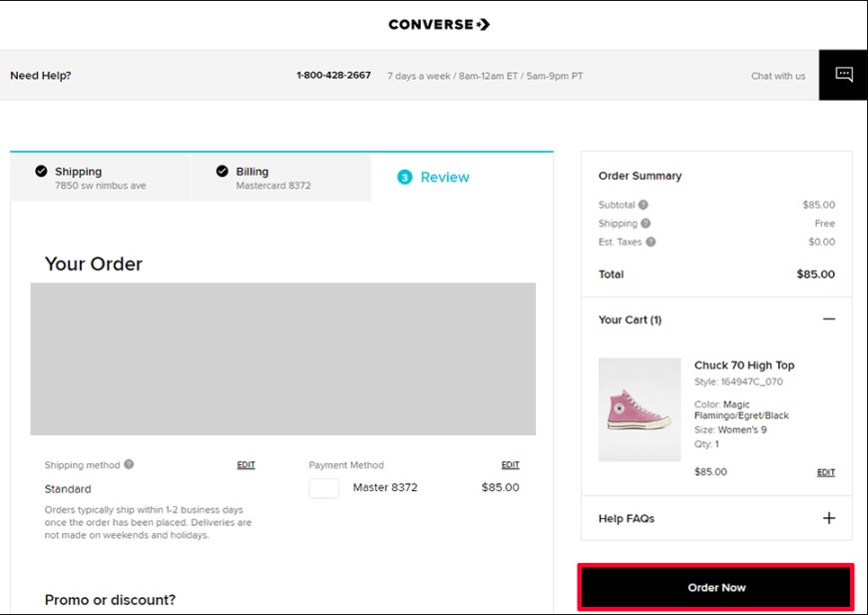Edit the shipping method

(245, 465)
